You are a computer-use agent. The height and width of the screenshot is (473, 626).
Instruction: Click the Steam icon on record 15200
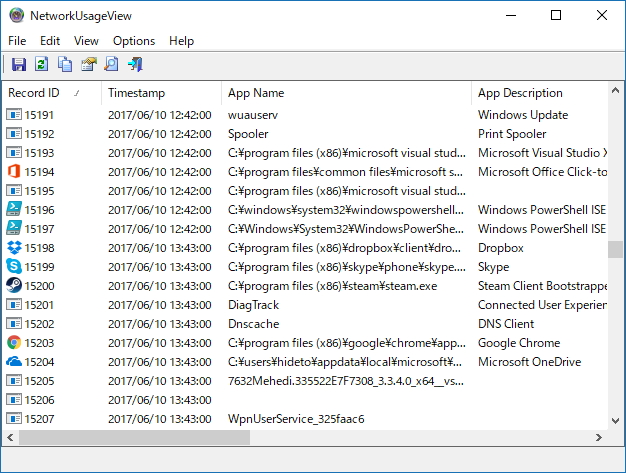coord(14,286)
